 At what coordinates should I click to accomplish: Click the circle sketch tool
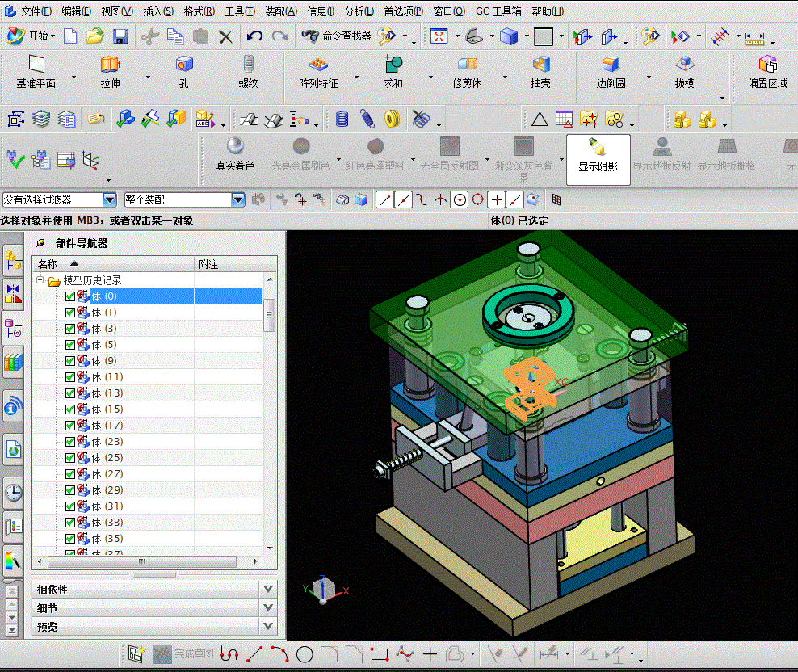304,654
